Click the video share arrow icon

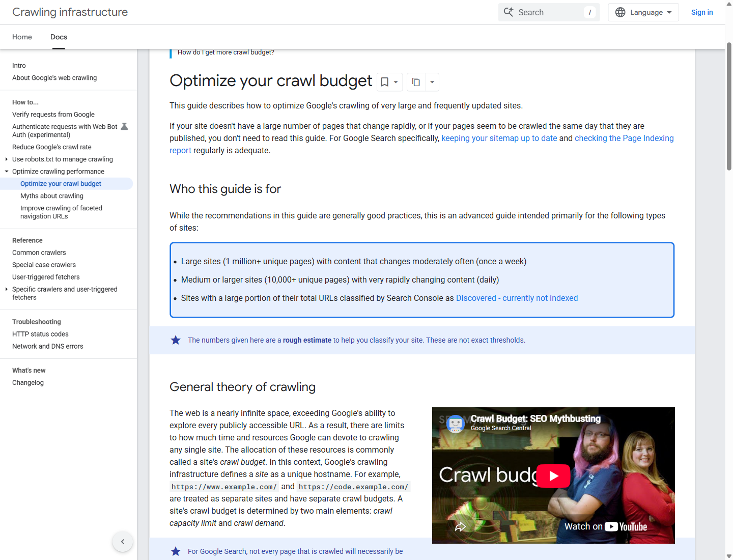(x=460, y=526)
